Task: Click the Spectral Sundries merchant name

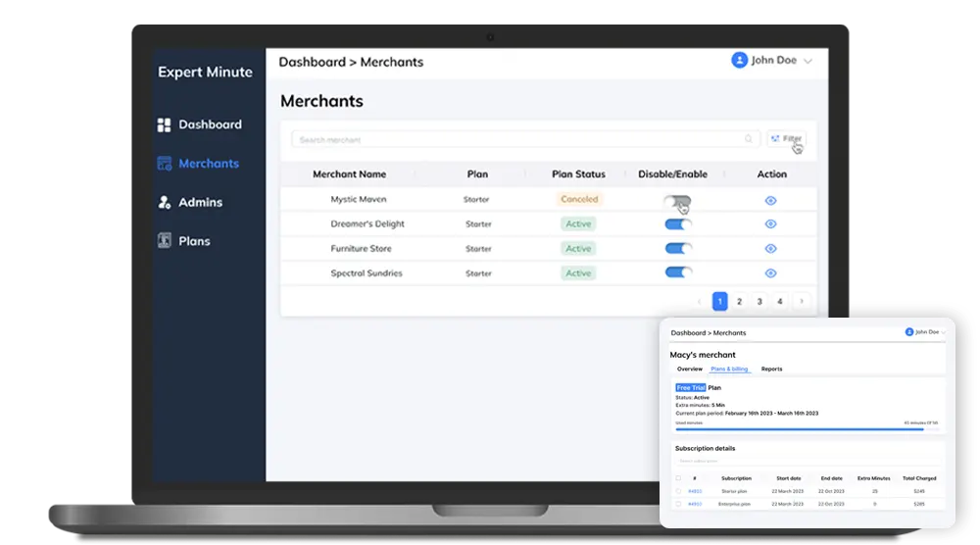Action: point(367,273)
